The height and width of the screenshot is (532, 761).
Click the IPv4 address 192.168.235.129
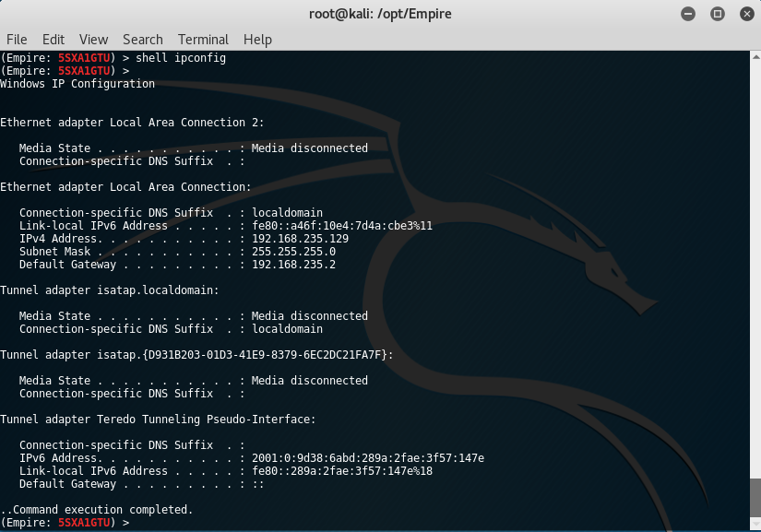[300, 239]
